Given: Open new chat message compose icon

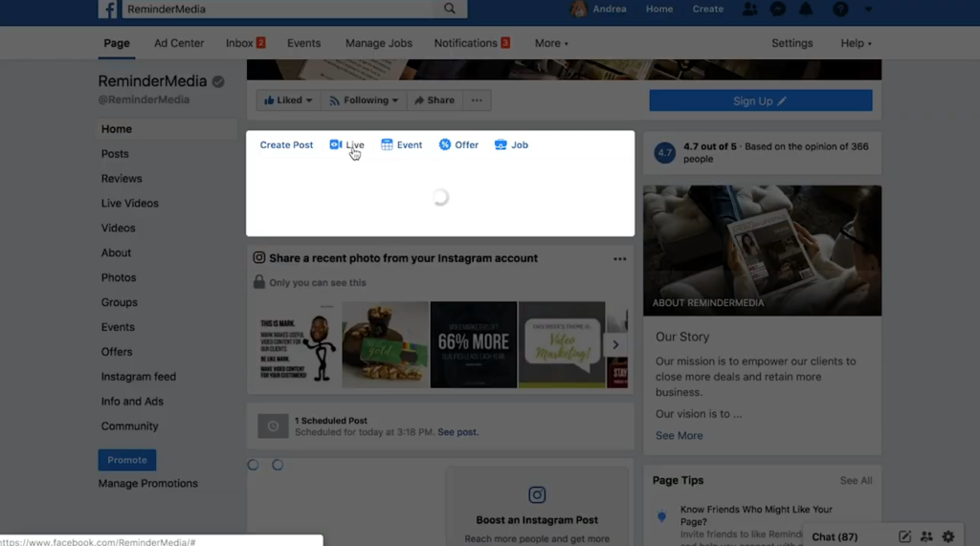Looking at the screenshot, I should [904, 536].
